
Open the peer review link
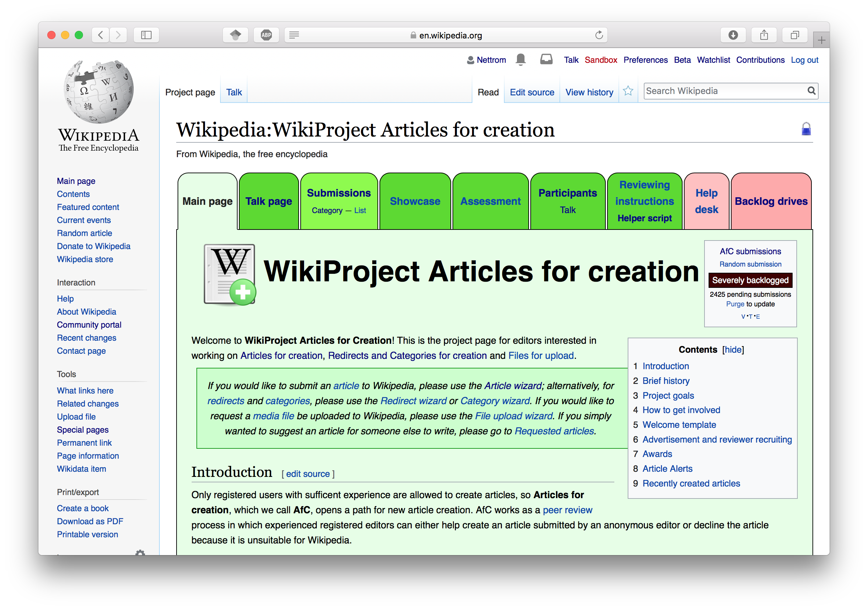(567, 511)
